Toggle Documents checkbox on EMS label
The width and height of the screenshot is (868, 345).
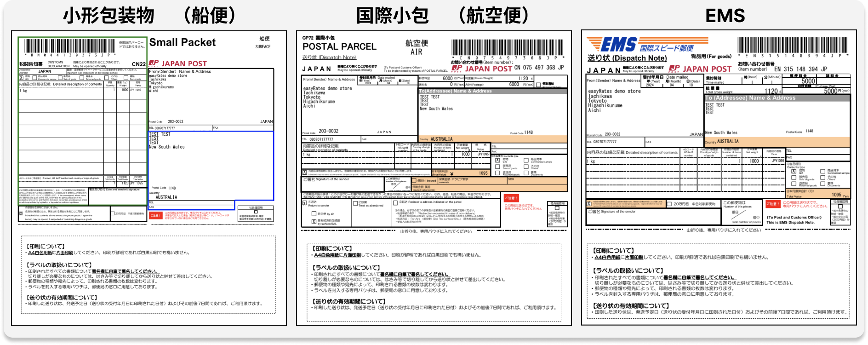click(x=822, y=184)
